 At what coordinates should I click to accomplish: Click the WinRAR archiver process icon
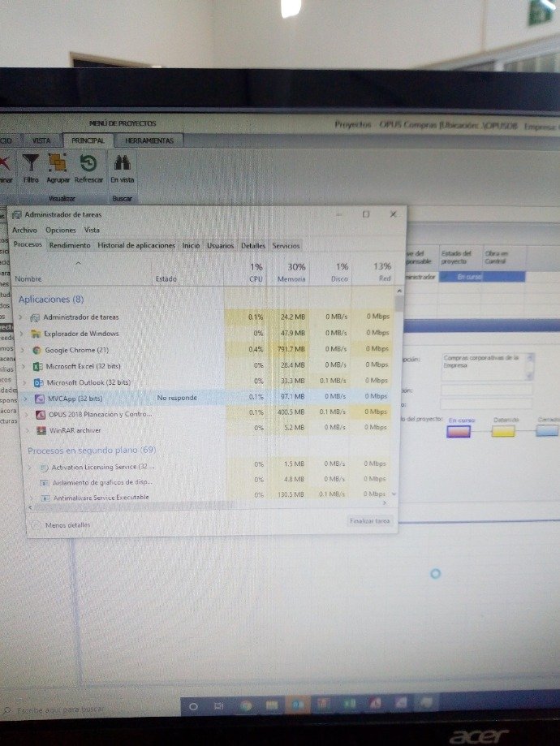pos(40,430)
